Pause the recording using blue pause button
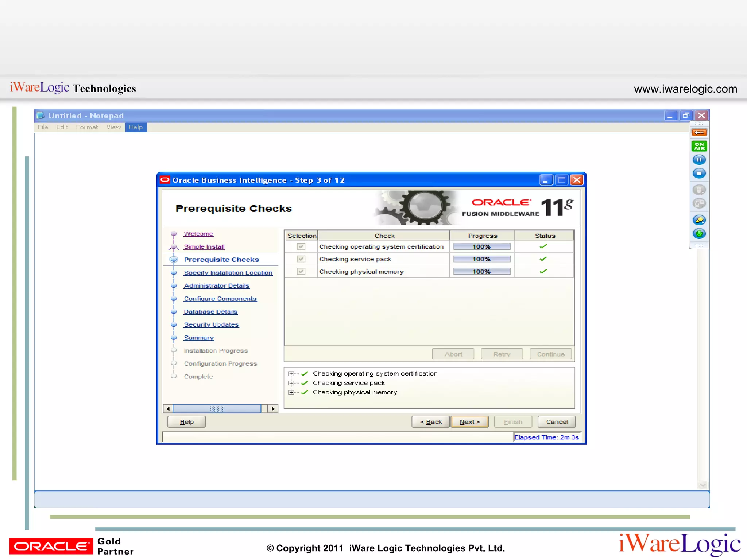 pos(699,160)
